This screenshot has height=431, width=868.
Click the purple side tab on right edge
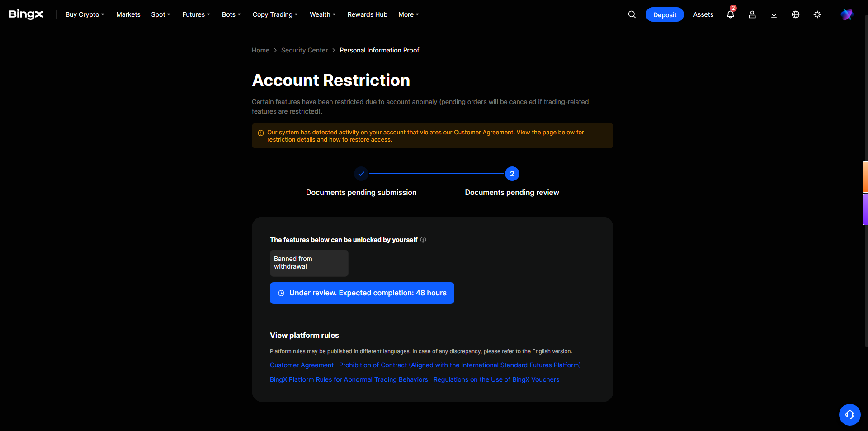pyautogui.click(x=865, y=209)
